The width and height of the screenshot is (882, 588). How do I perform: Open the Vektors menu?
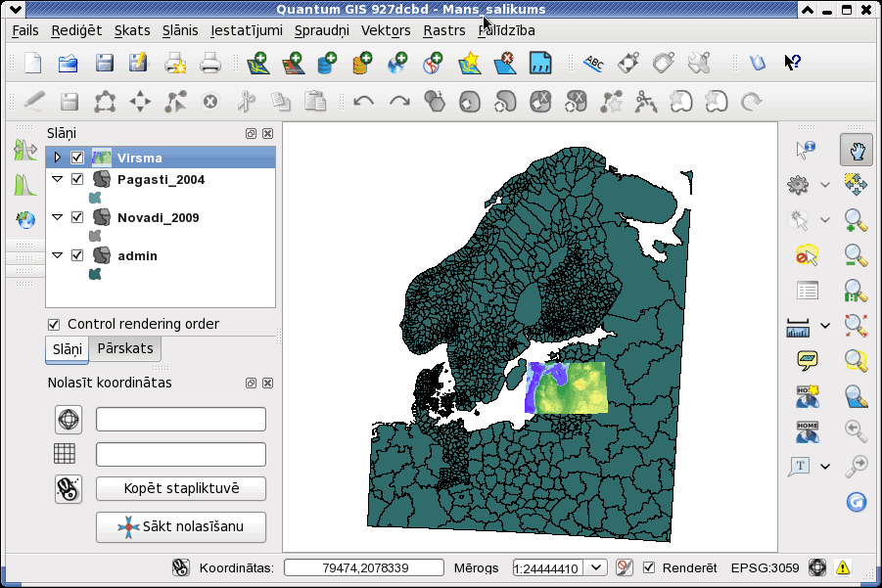coord(386,30)
